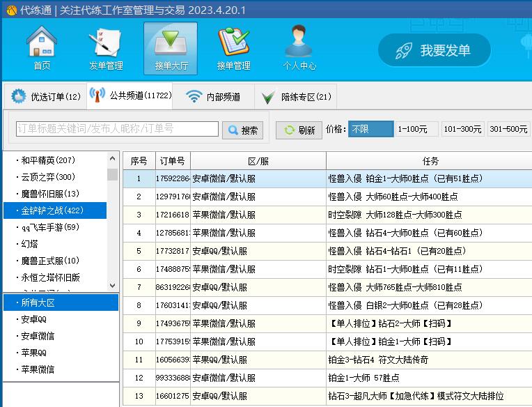
Task: Select game 魔兽怀旧服(13)
Action: 55,194
